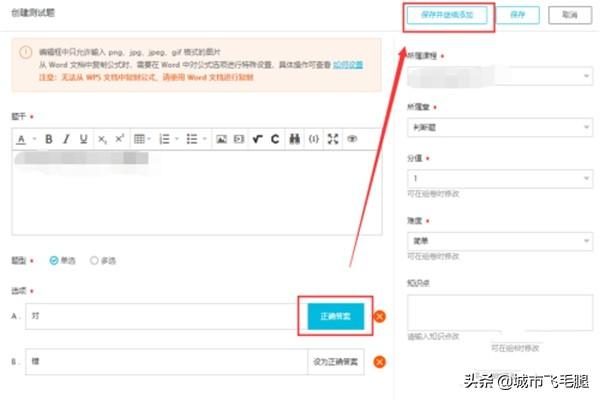The width and height of the screenshot is (600, 400).
Task: Delete option A with orange X
Action: click(x=380, y=318)
